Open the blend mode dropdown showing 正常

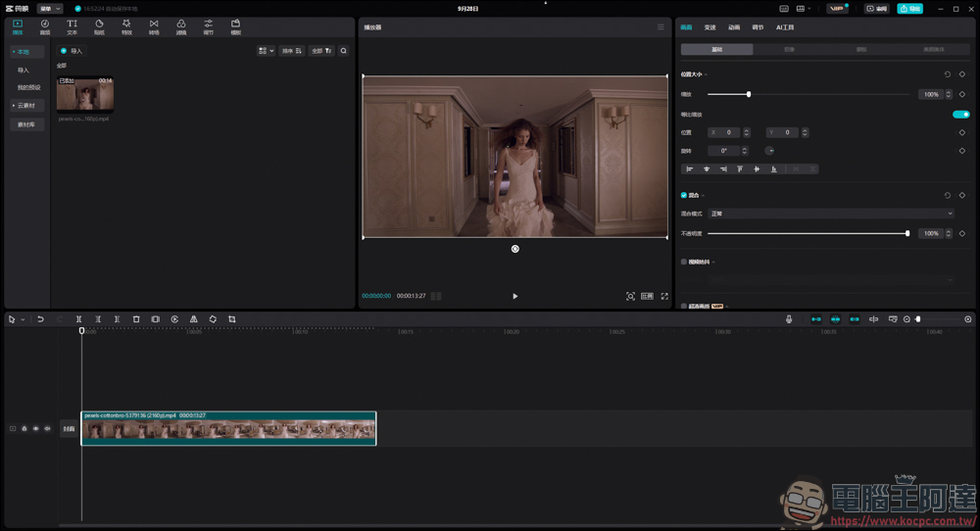(x=831, y=214)
